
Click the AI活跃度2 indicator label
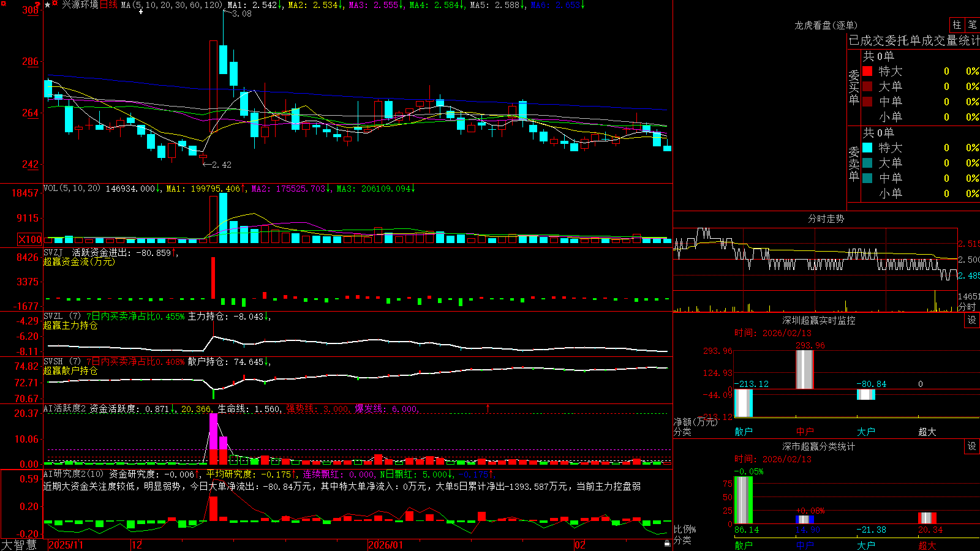[x=65, y=409]
